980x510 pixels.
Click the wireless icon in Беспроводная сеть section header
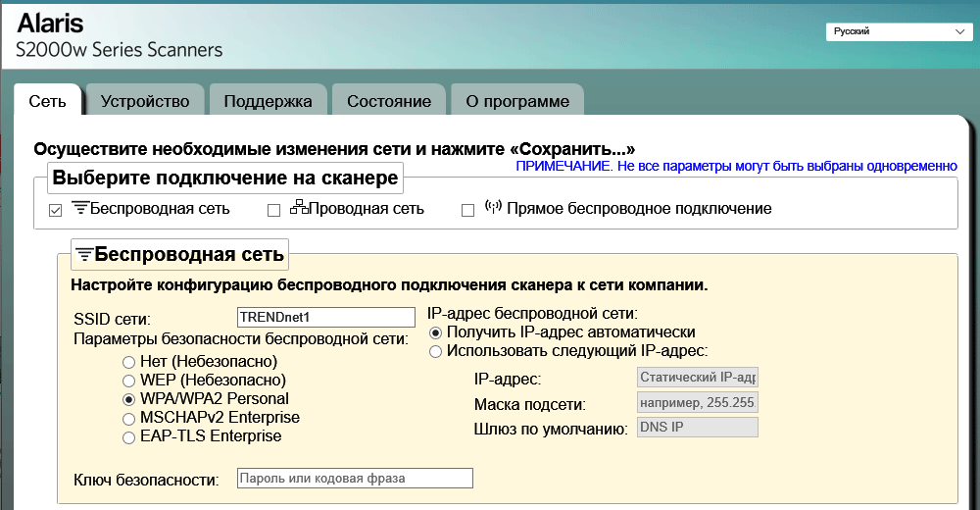[x=84, y=254]
